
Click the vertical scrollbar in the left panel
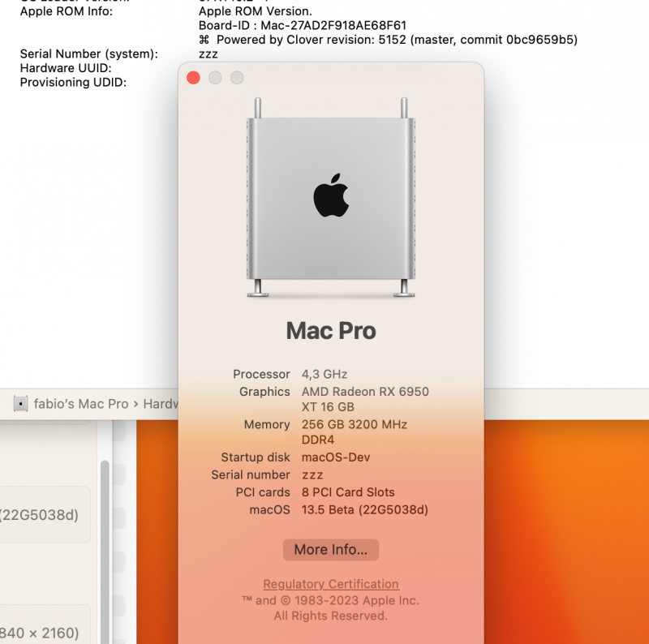(x=105, y=551)
